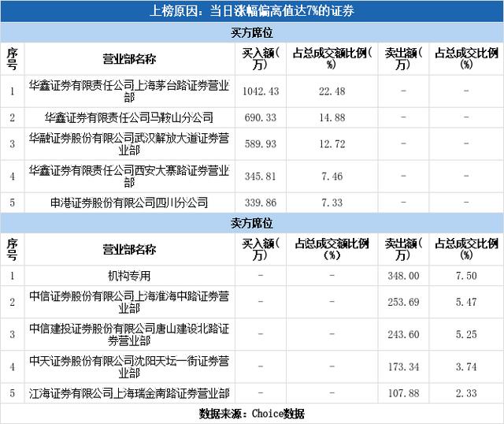
Task: Click the 占总成交比例(%) header in buyer table
Action: [466, 59]
